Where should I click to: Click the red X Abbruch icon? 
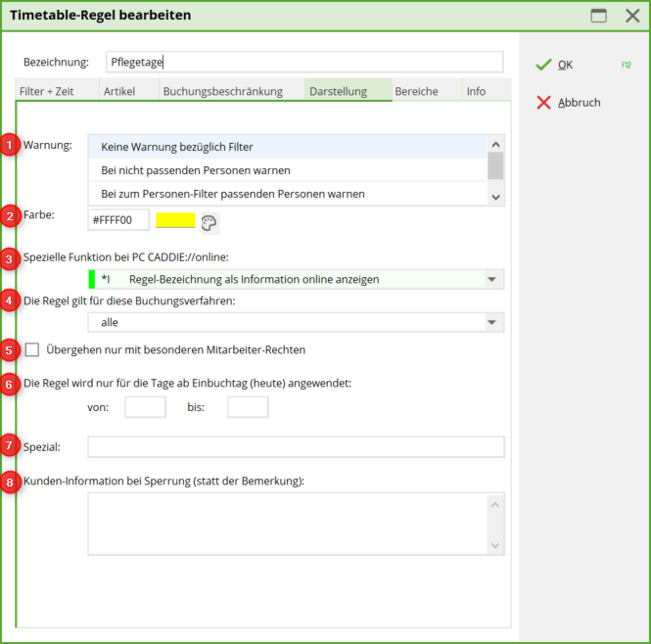[x=543, y=103]
